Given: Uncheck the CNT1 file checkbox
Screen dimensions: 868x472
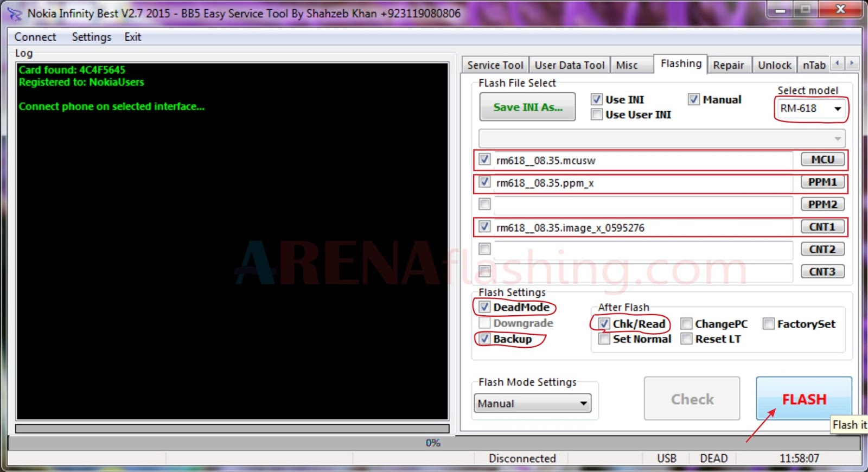Looking at the screenshot, I should point(484,226).
